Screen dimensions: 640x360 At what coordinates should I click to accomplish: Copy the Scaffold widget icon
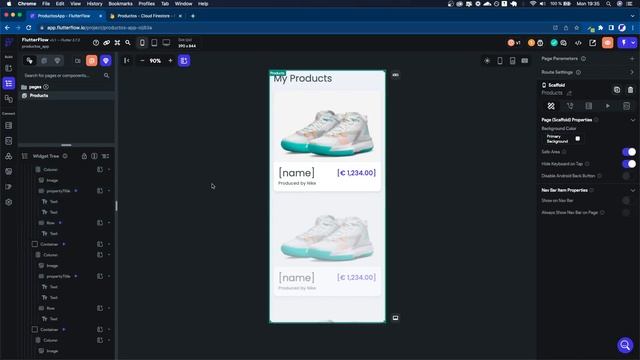[x=617, y=90]
